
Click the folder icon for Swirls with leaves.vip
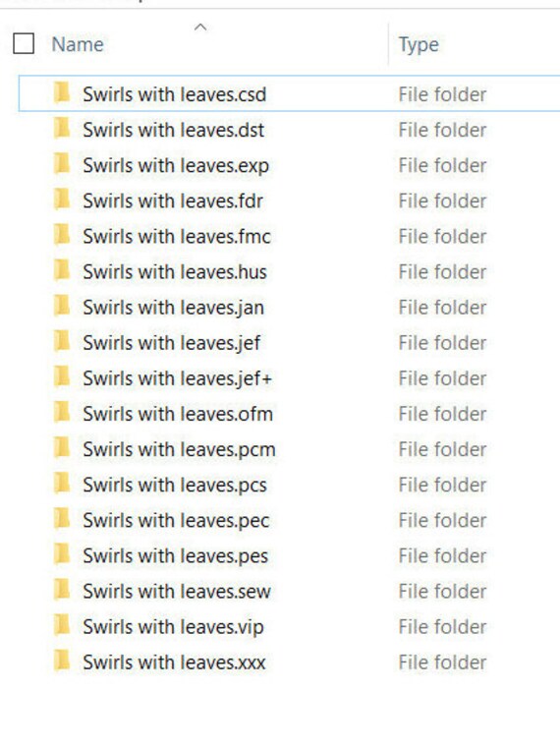point(62,625)
